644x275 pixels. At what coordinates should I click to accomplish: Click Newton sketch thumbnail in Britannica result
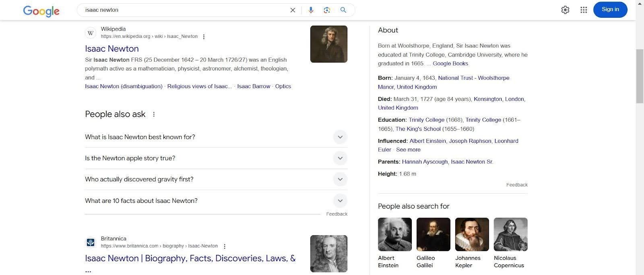pos(329,254)
